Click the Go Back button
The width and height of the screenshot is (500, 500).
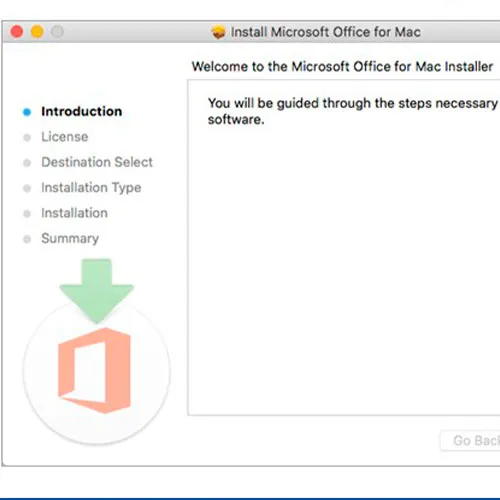pos(471,441)
